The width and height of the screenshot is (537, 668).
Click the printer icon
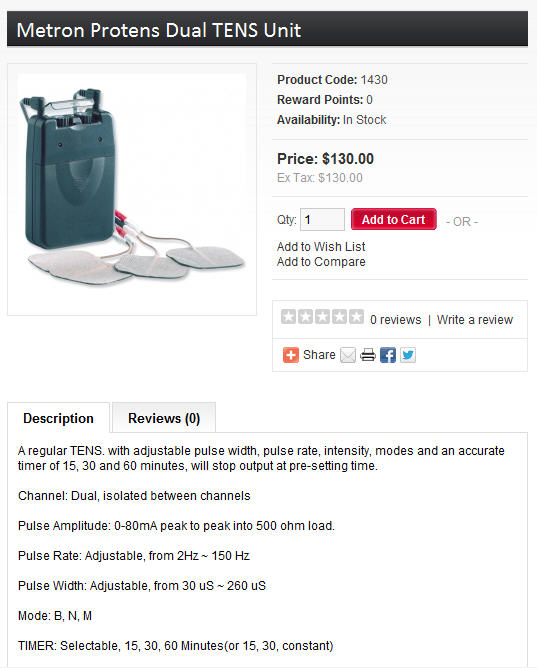point(368,355)
